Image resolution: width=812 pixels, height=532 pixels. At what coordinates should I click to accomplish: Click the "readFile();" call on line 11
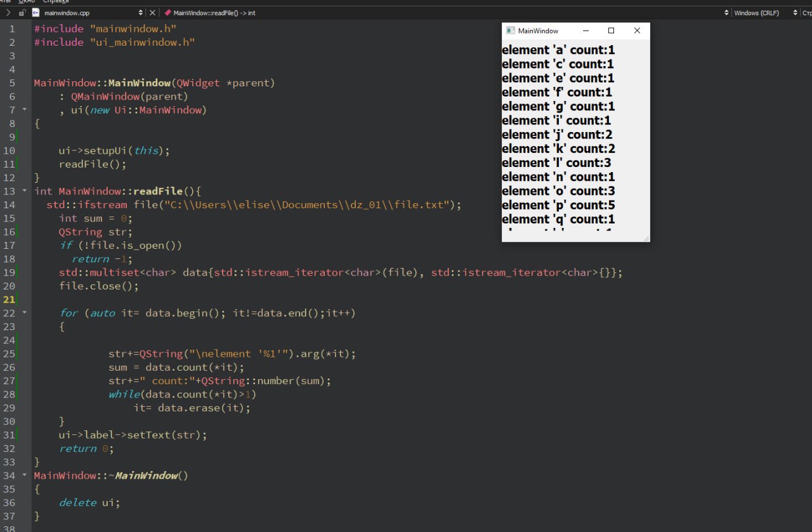click(x=93, y=164)
